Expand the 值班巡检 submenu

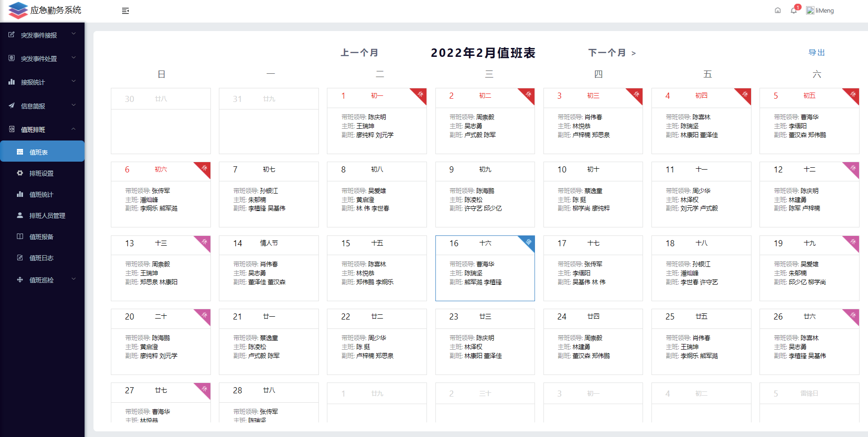42,280
